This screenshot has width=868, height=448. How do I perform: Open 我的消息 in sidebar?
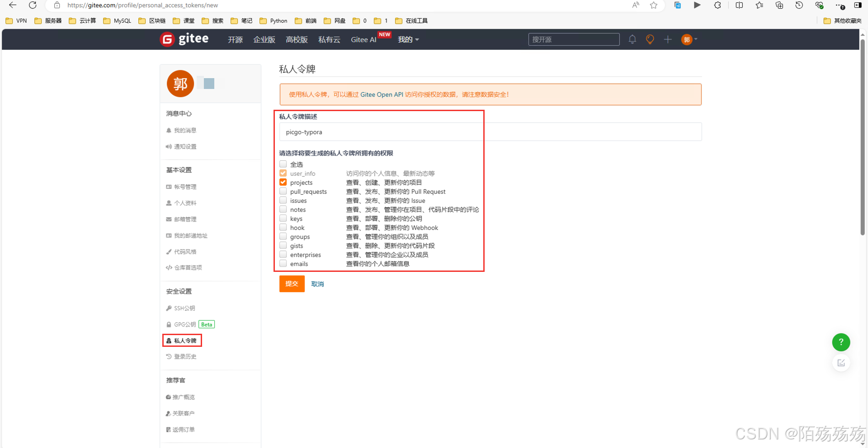pos(181,131)
